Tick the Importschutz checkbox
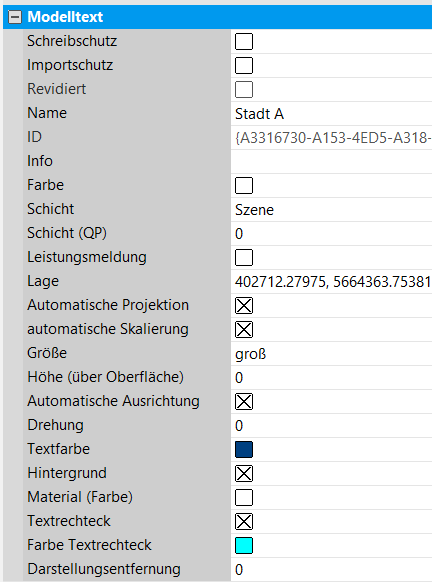The height and width of the screenshot is (582, 432). click(244, 65)
